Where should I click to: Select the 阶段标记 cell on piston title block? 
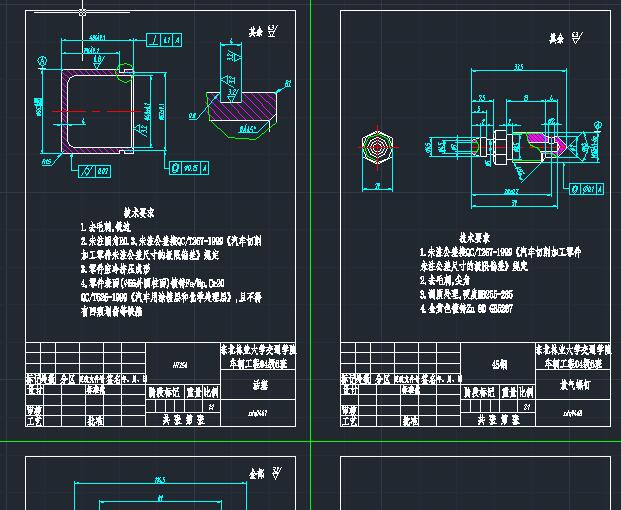click(164, 392)
